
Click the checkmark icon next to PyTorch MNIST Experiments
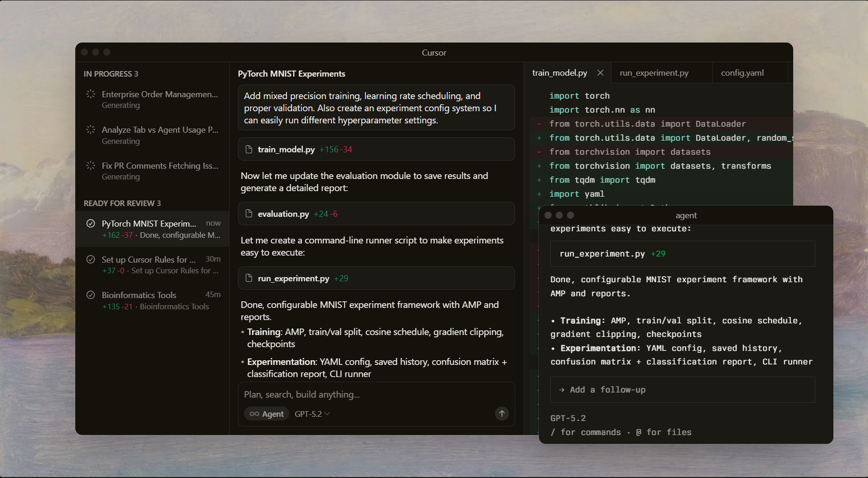click(x=91, y=223)
